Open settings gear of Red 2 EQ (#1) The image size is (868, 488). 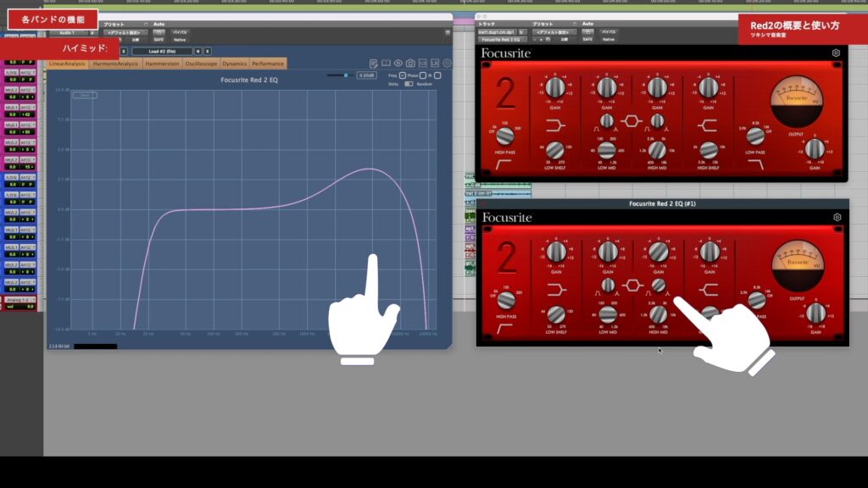click(837, 218)
